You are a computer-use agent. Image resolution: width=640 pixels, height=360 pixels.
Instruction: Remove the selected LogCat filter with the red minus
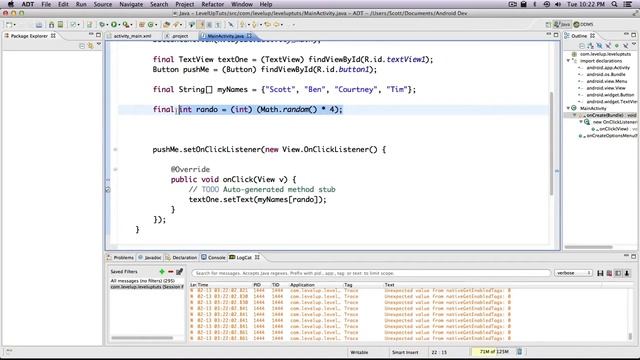pos(171,271)
